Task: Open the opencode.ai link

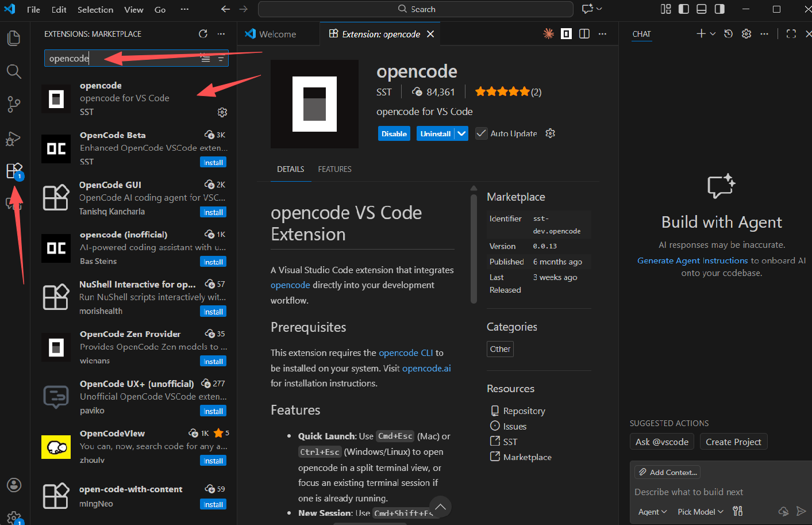Action: [426, 368]
